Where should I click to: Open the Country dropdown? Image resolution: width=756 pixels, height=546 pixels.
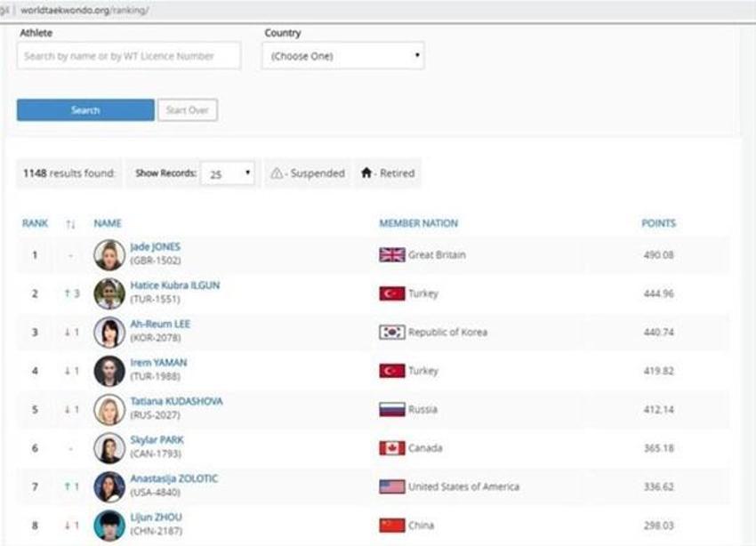pos(343,56)
